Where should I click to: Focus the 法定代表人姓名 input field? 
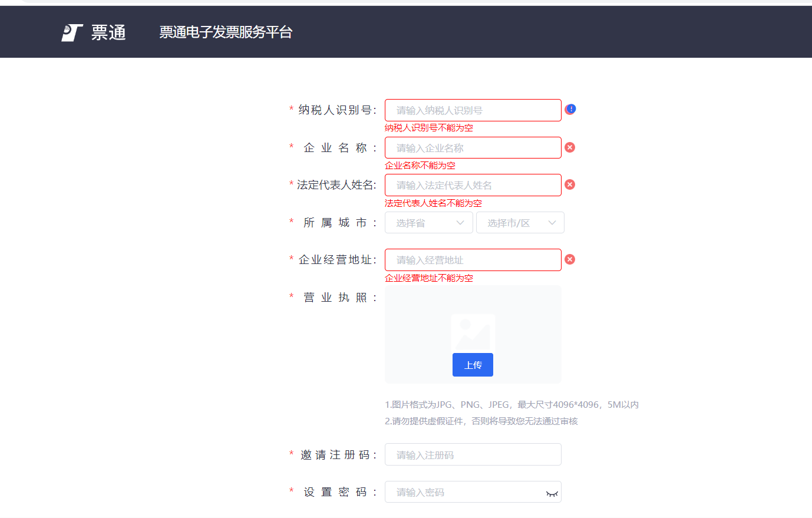pos(473,185)
